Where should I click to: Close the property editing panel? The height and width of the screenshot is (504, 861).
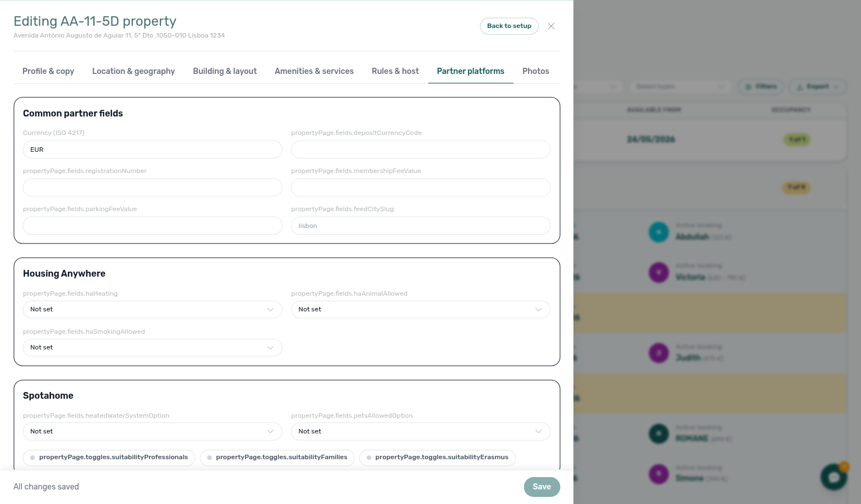(551, 26)
